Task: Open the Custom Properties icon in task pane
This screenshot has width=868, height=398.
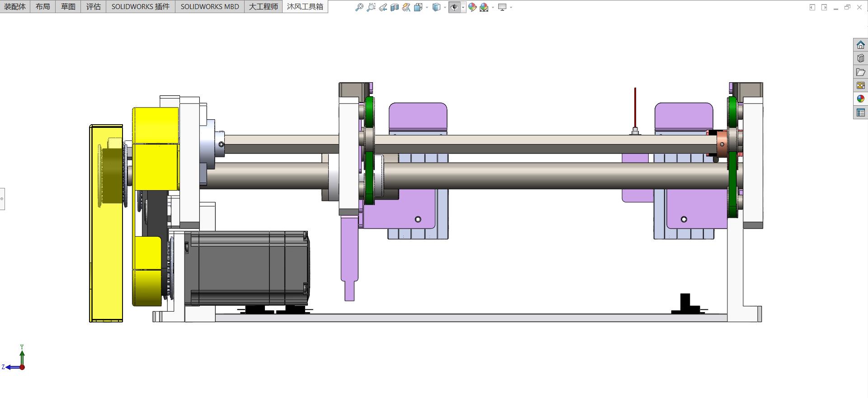Action: (861, 112)
